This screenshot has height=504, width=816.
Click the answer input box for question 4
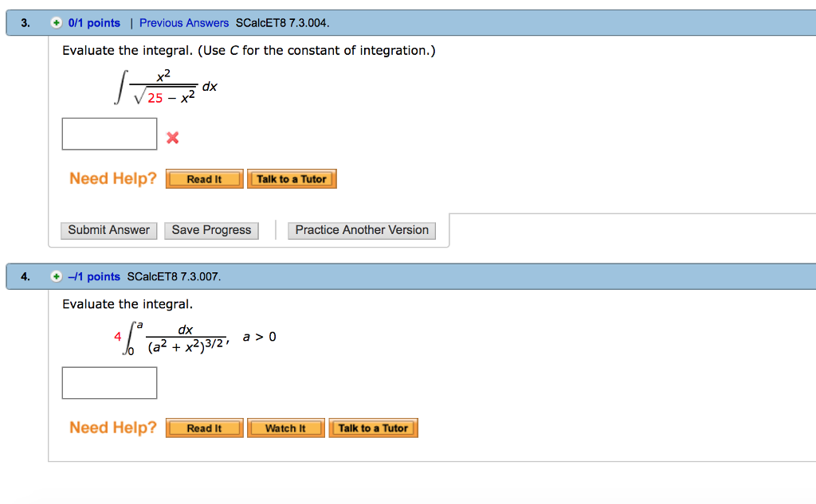[x=109, y=383]
